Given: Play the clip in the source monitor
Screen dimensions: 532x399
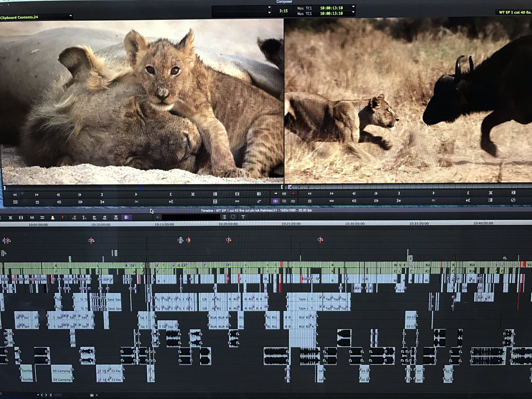Looking at the screenshot, I should (x=136, y=194).
